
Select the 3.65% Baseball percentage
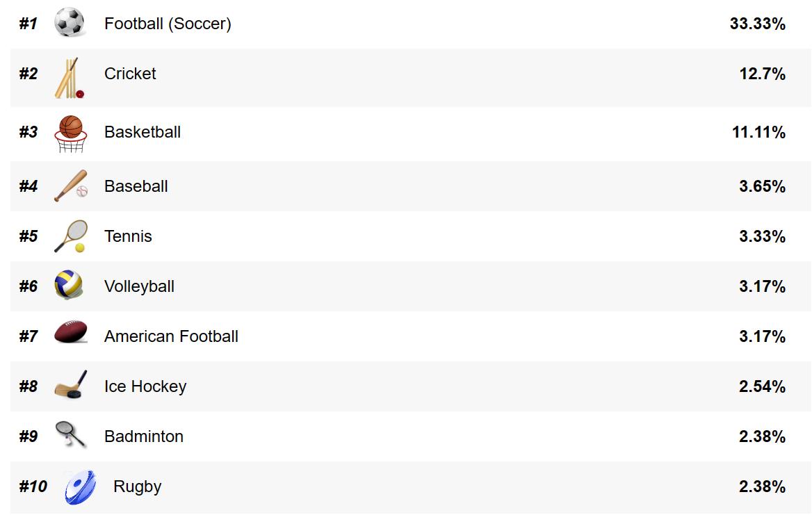762,186
